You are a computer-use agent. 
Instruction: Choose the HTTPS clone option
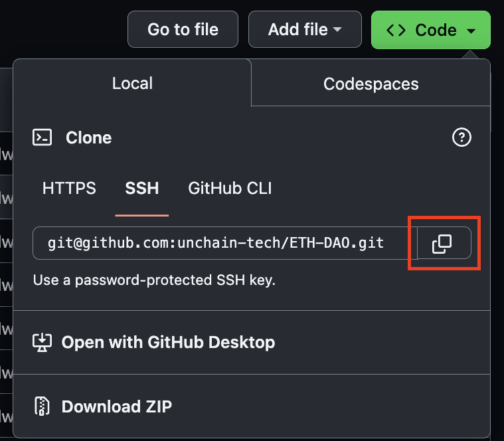coord(69,188)
